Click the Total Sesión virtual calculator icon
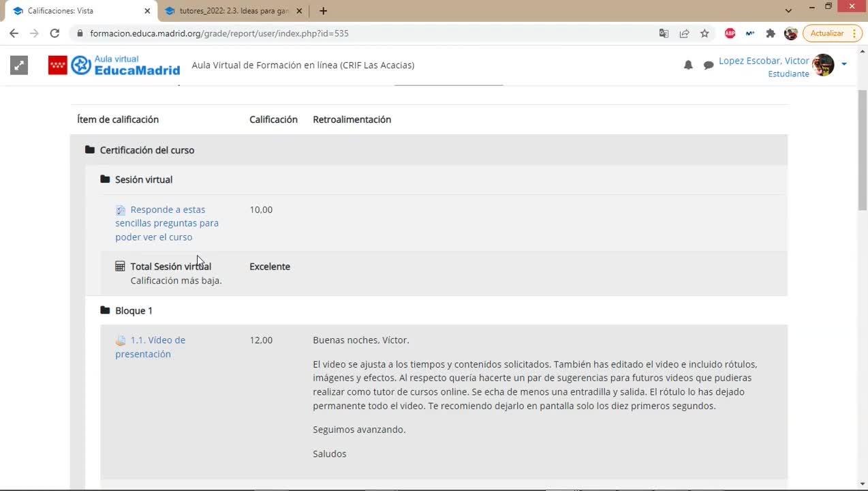Screen dimensions: 868x491 pyautogui.click(x=120, y=266)
